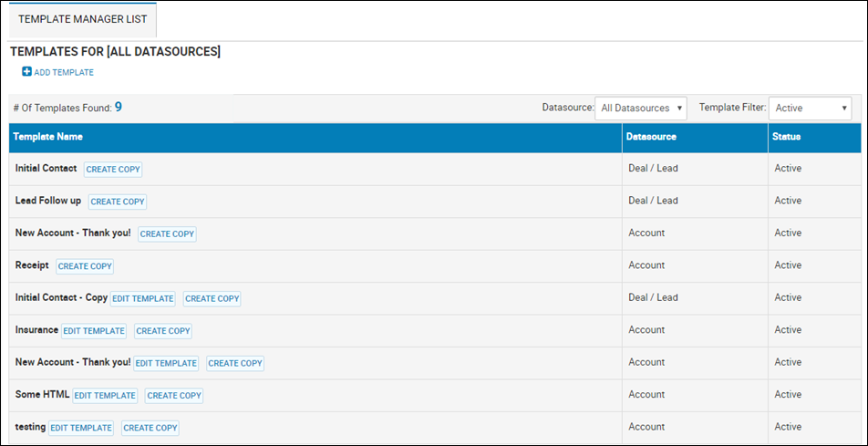Image resolution: width=868 pixels, height=446 pixels.
Task: Edit the testing template
Action: [x=81, y=428]
